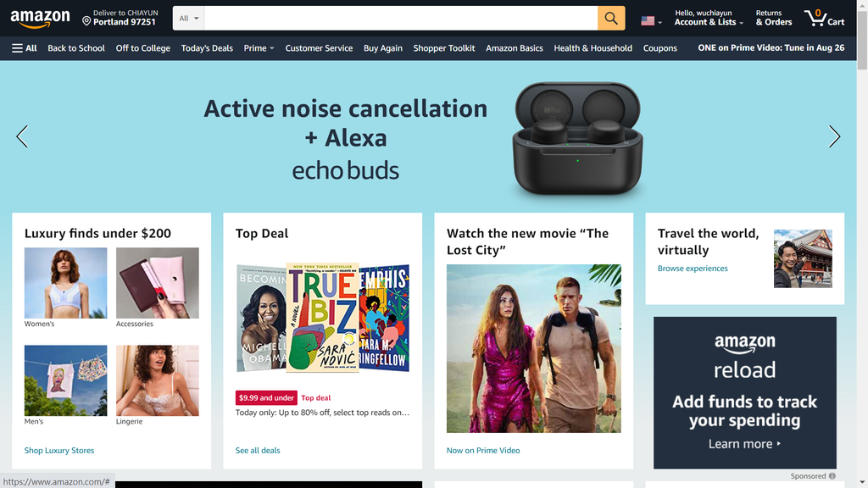Open the US flag language selector

click(651, 21)
